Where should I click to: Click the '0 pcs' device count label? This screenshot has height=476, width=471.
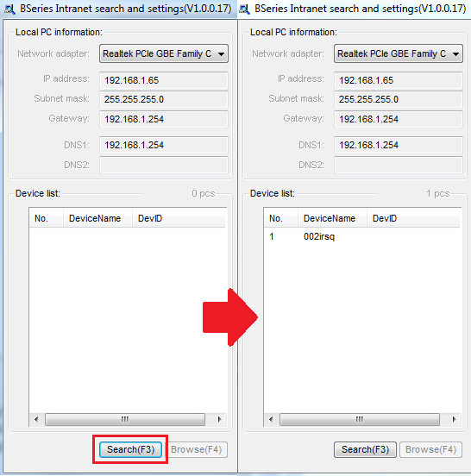[x=204, y=193]
